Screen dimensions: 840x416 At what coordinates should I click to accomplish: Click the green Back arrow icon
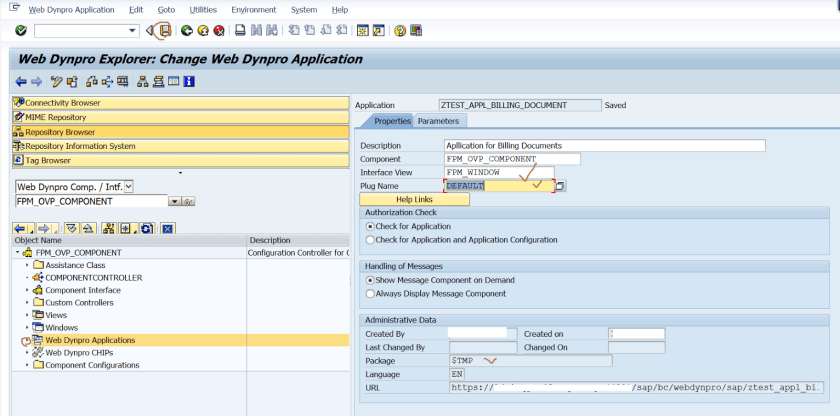pos(187,31)
